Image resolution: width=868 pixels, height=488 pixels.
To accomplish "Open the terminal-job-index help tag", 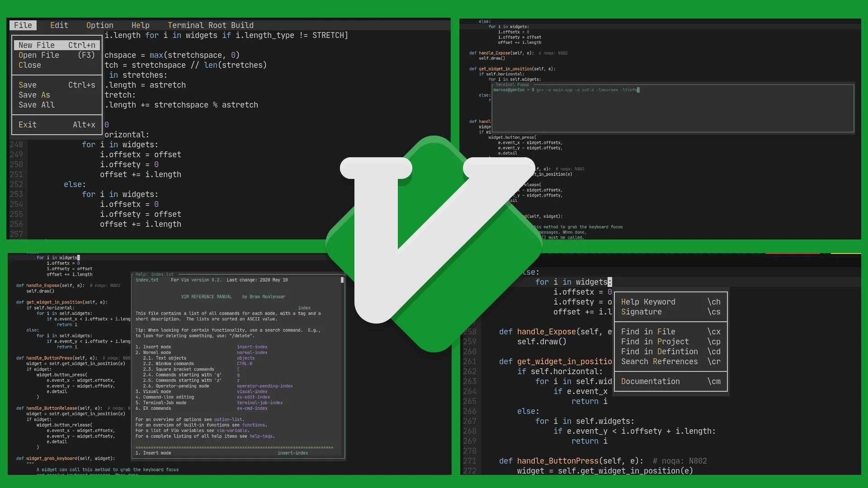I will point(260,403).
